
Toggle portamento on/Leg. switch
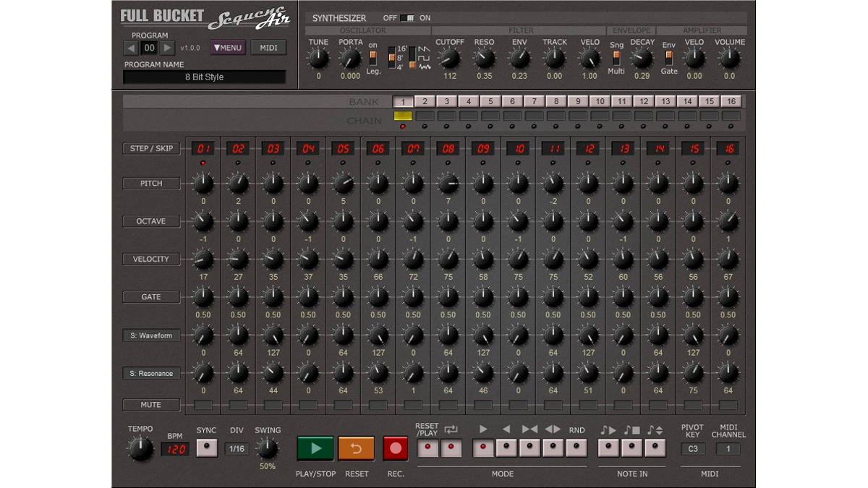[x=373, y=58]
